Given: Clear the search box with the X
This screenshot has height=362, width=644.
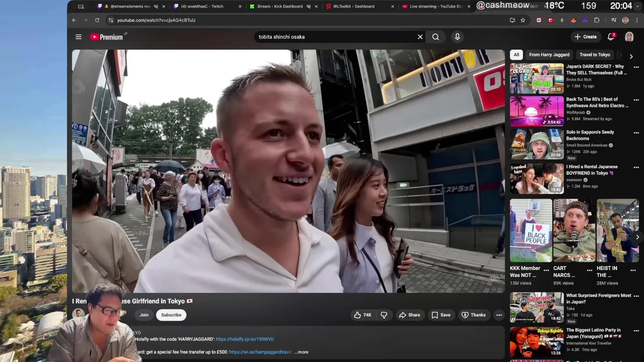Looking at the screenshot, I should 420,37.
